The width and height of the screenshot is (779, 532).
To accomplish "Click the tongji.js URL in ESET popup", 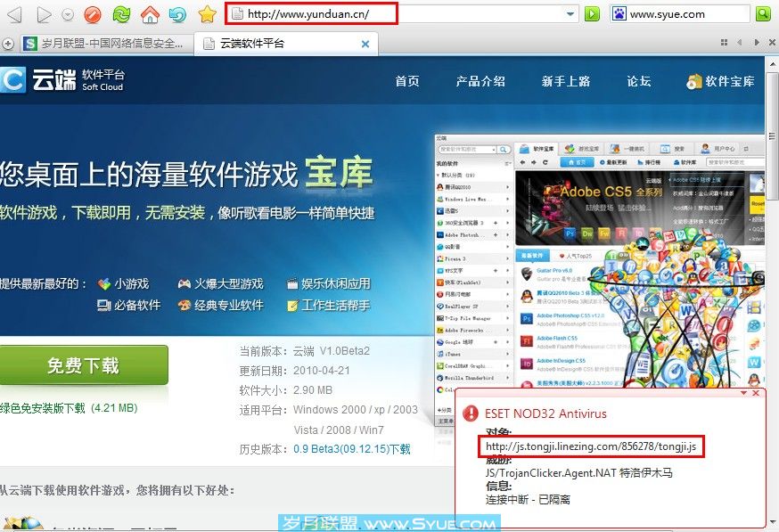I will (591, 446).
